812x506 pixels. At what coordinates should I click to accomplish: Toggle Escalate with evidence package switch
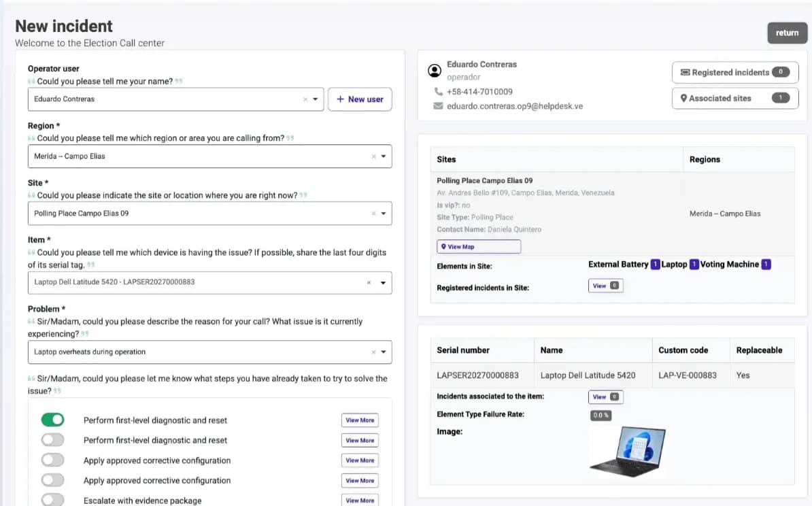coord(53,500)
